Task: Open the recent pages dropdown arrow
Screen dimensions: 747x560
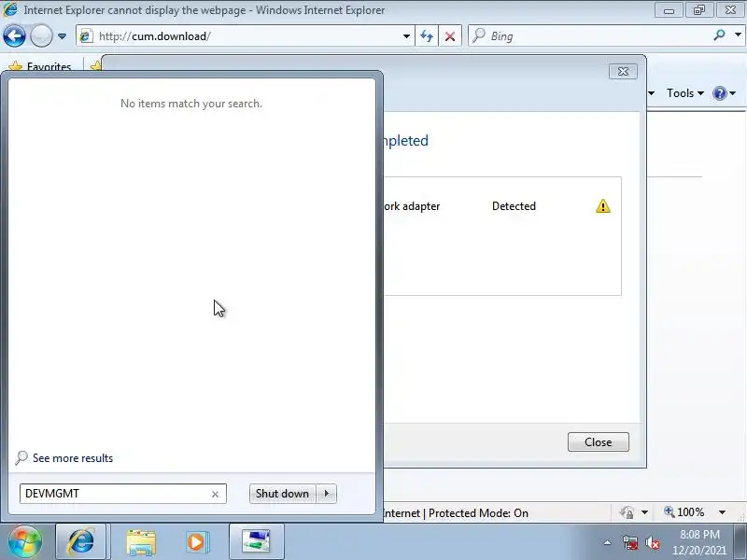Action: point(62,36)
